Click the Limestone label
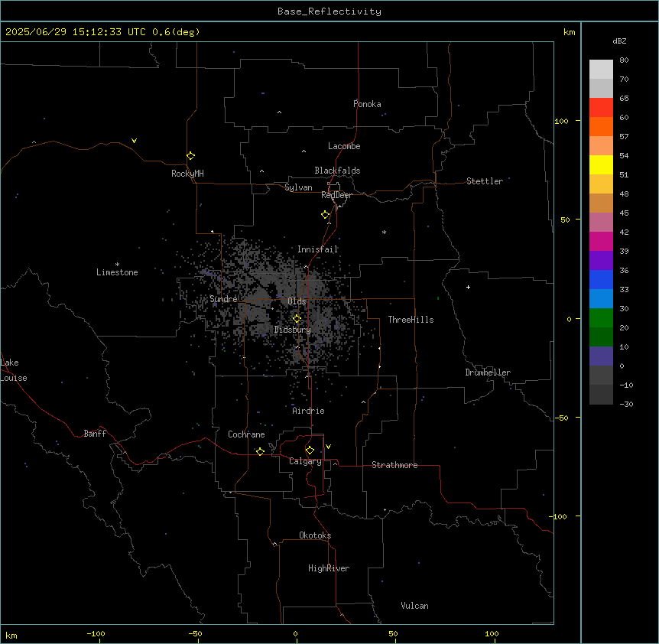Screen dimensions: 659x644 tap(117, 272)
